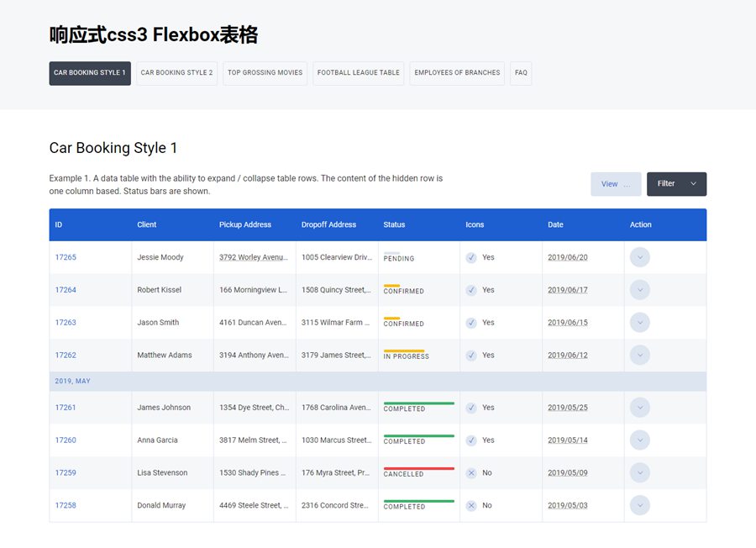Viewport: 756px width, 548px height.
Task: Click the check icon in Jessie Moody's row
Action: click(471, 258)
